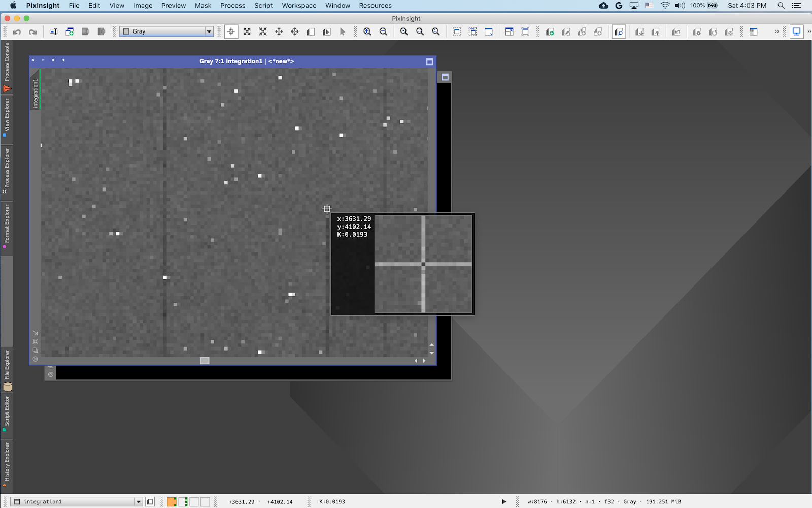The image size is (812, 508).
Task: Click the Fit View toolbar icon
Action: [457, 31]
